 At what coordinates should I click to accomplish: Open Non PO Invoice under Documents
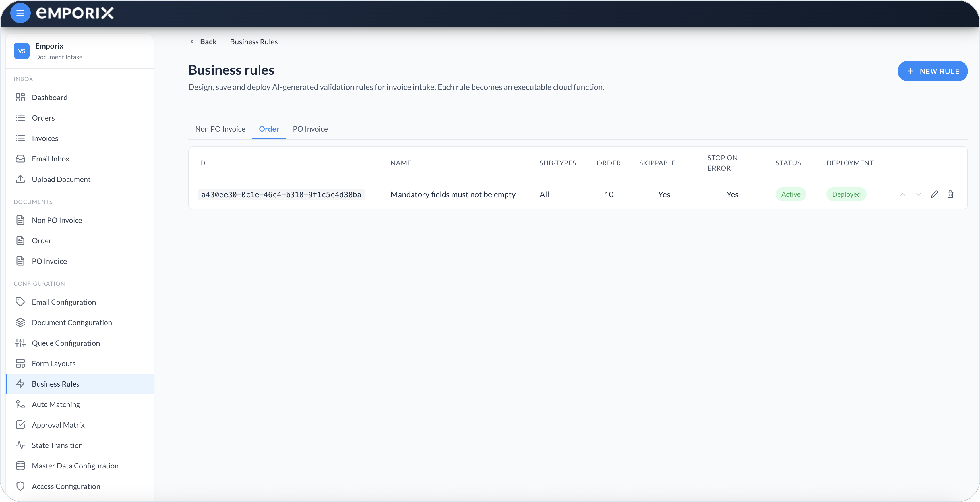80,220
